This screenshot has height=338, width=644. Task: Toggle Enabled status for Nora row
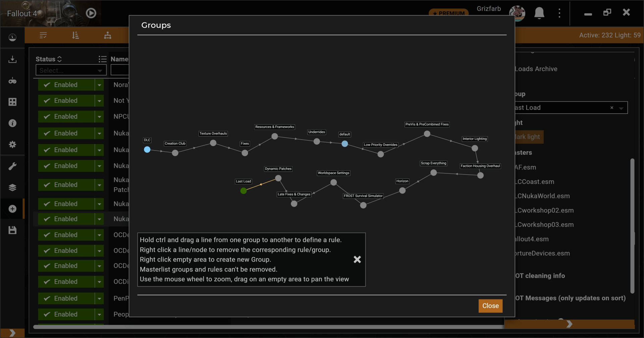pyautogui.click(x=66, y=85)
